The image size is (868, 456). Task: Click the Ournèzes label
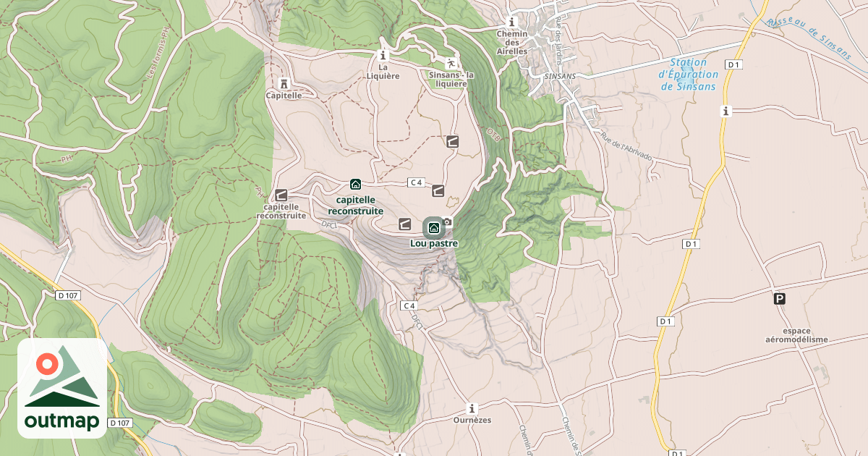point(472,420)
